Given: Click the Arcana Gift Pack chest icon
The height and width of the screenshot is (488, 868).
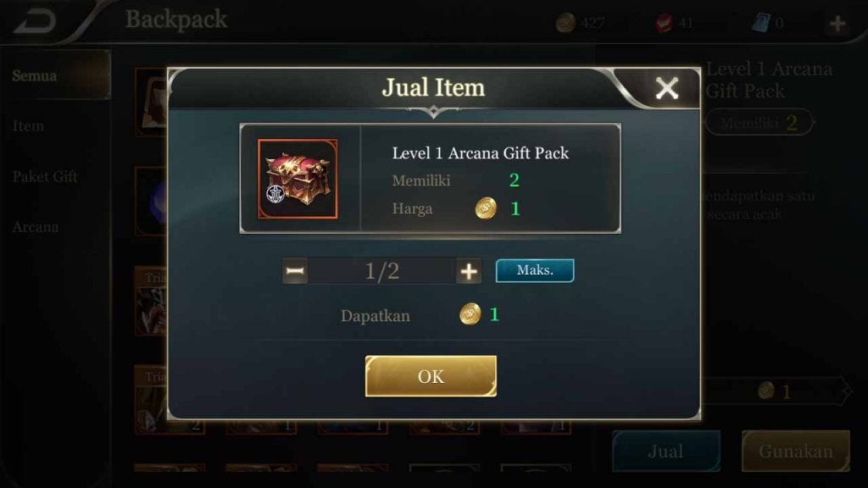Looking at the screenshot, I should pyautogui.click(x=298, y=179).
